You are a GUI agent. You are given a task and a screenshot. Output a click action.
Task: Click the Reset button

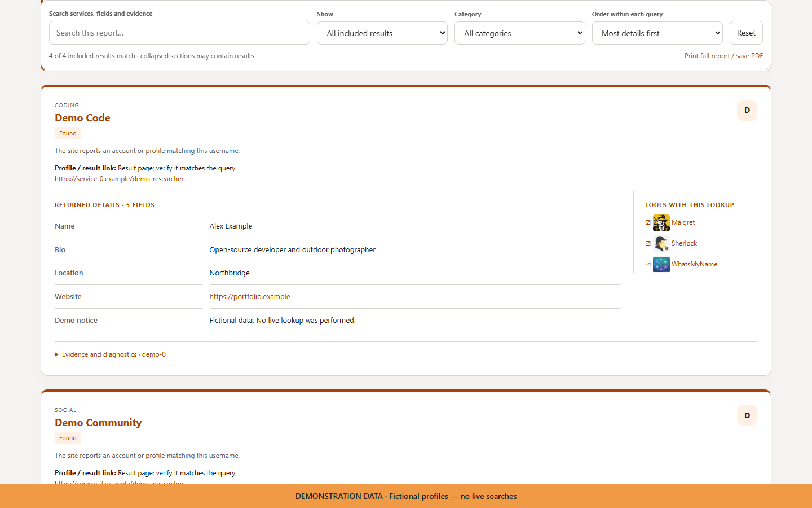pos(746,33)
